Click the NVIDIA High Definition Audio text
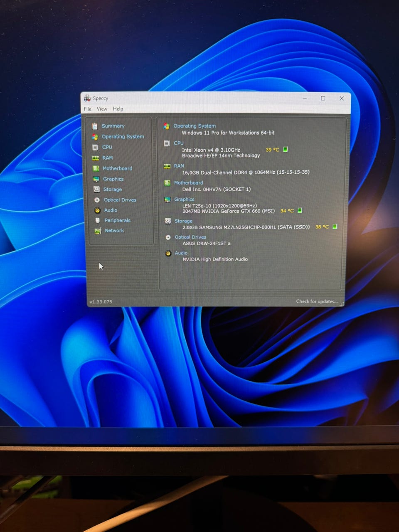This screenshot has height=532, width=399. click(x=215, y=259)
